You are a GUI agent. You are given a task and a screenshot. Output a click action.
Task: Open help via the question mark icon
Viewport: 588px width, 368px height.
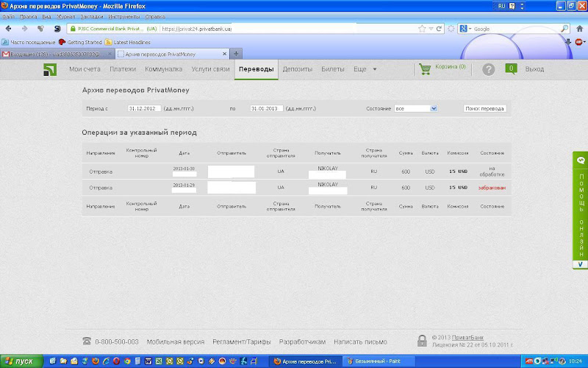point(488,69)
